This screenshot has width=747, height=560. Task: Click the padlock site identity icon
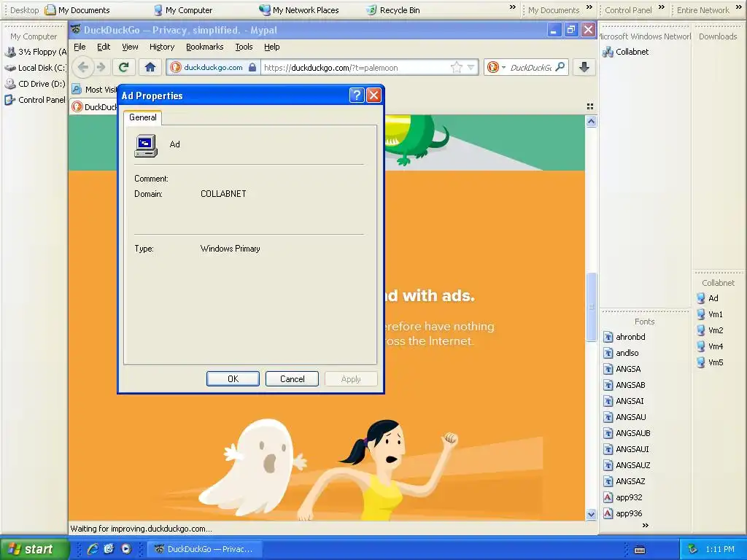(252, 67)
